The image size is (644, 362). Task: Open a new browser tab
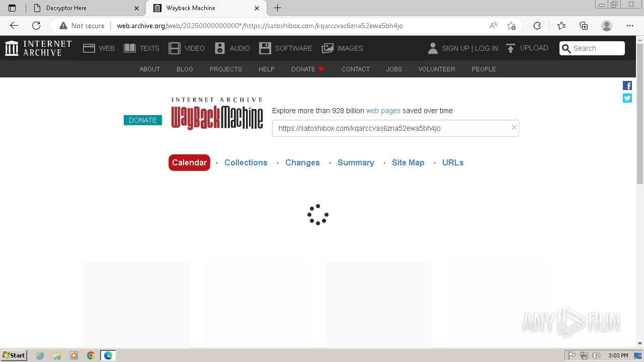277,8
